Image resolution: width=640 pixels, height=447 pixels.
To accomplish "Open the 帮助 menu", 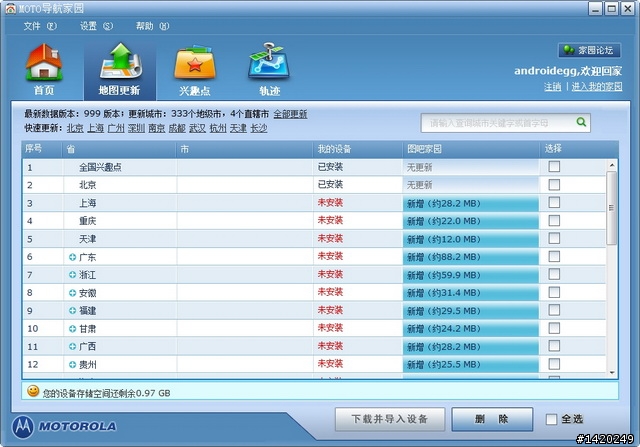I will tap(152, 26).
